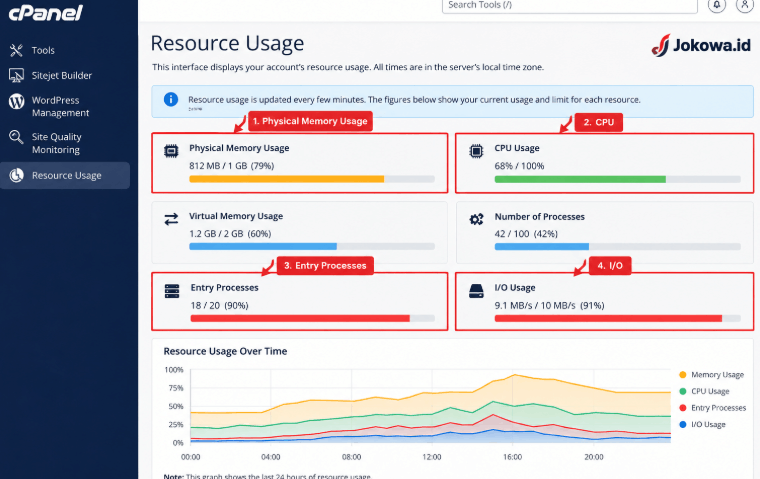Click the 'Resource Usage Over Time' chart title
Screen dimensions: 760x479
tap(225, 351)
